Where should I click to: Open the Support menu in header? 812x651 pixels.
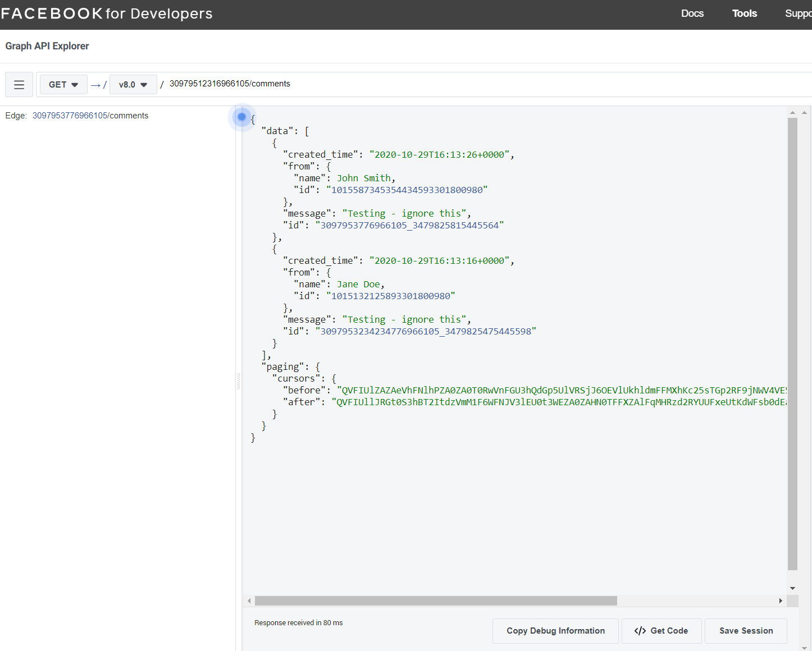798,13
